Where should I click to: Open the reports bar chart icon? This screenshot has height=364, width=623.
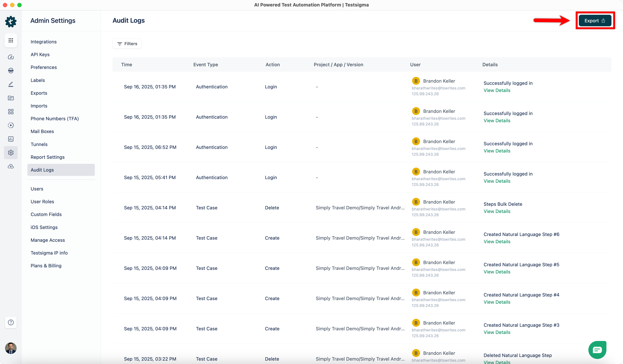pos(11,139)
